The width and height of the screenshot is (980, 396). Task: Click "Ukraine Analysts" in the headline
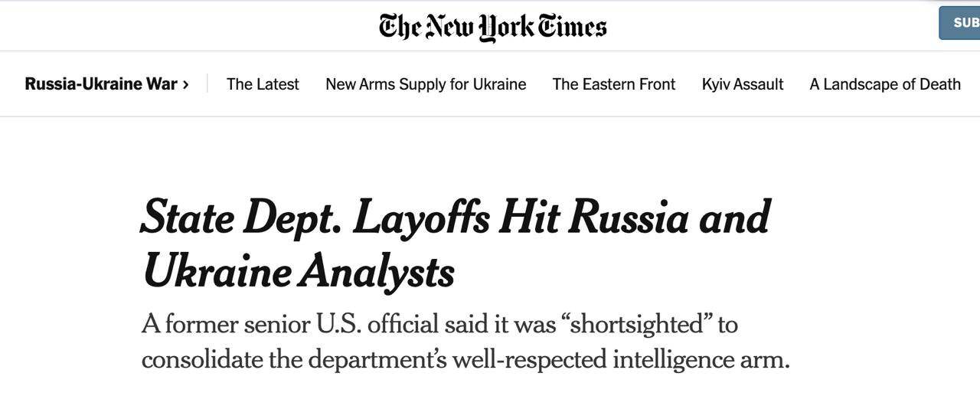point(299,271)
